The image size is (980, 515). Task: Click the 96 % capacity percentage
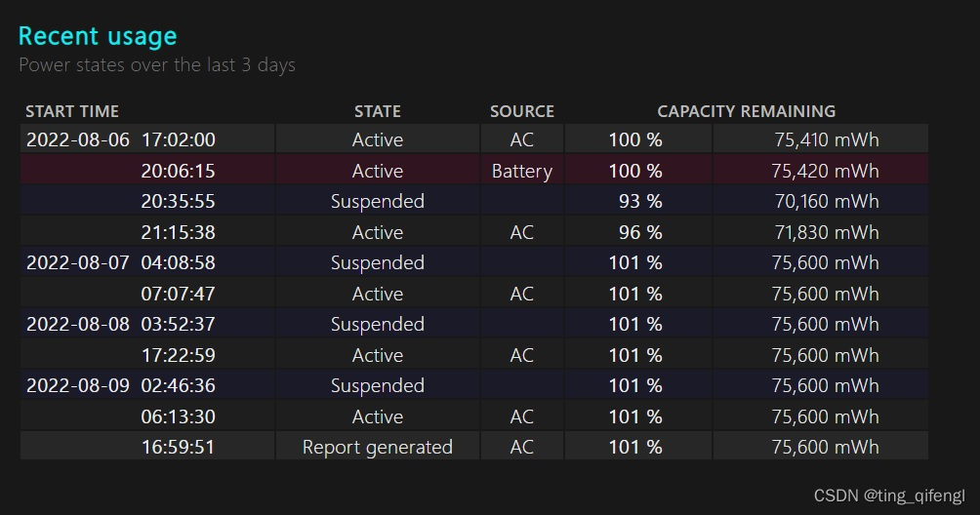635,232
